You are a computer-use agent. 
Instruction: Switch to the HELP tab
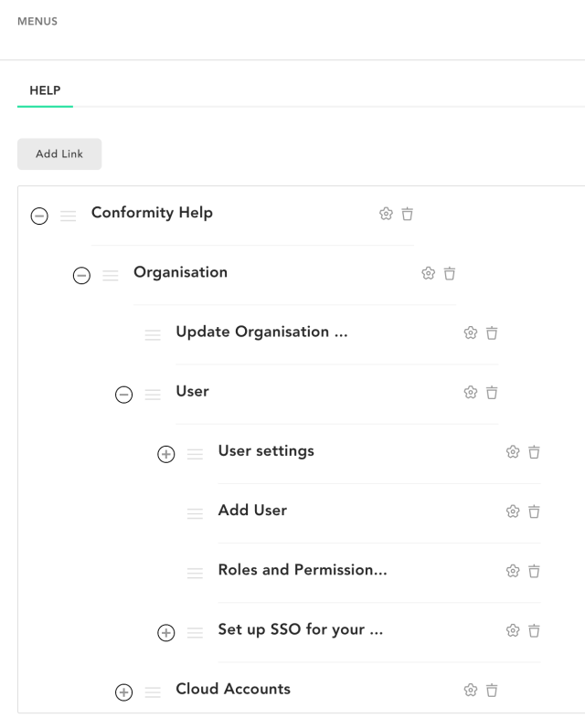click(x=45, y=90)
